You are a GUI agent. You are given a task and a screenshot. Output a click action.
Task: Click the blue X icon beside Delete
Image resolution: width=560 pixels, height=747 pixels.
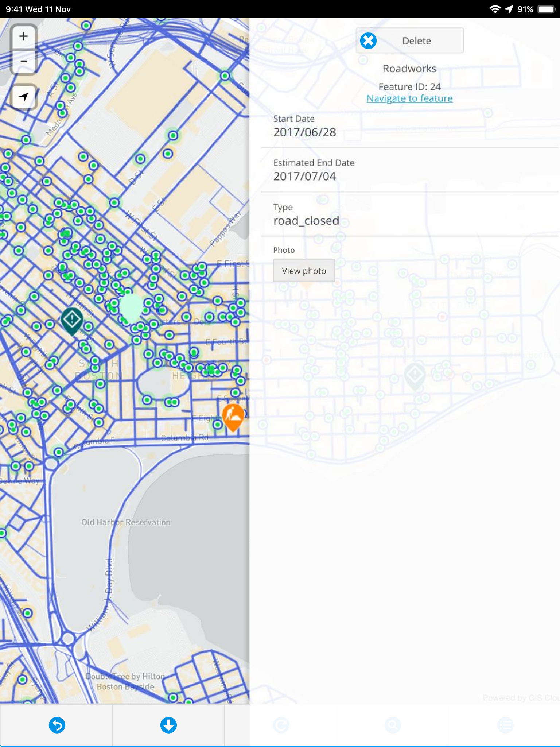368,40
